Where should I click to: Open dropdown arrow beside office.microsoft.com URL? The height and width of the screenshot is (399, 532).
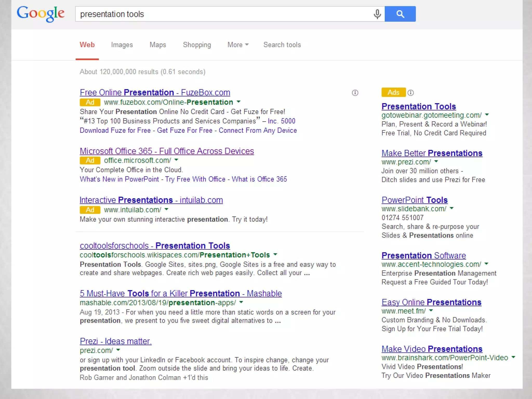pyautogui.click(x=176, y=160)
